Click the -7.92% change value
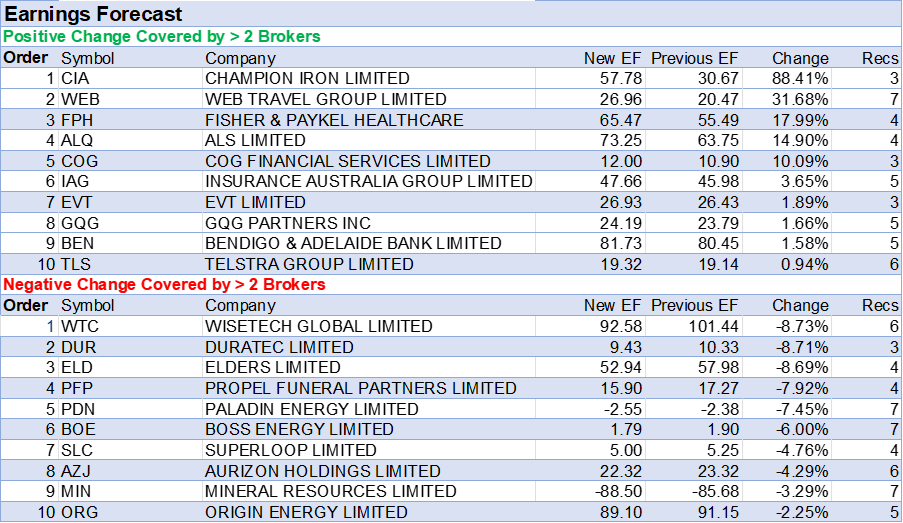 [802, 388]
